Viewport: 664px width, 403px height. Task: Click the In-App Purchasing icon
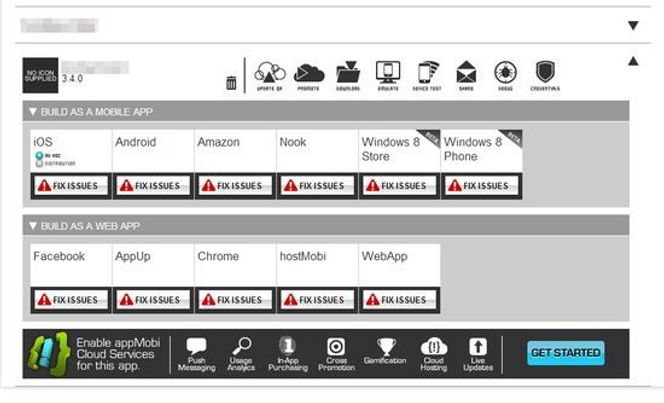pos(288,355)
